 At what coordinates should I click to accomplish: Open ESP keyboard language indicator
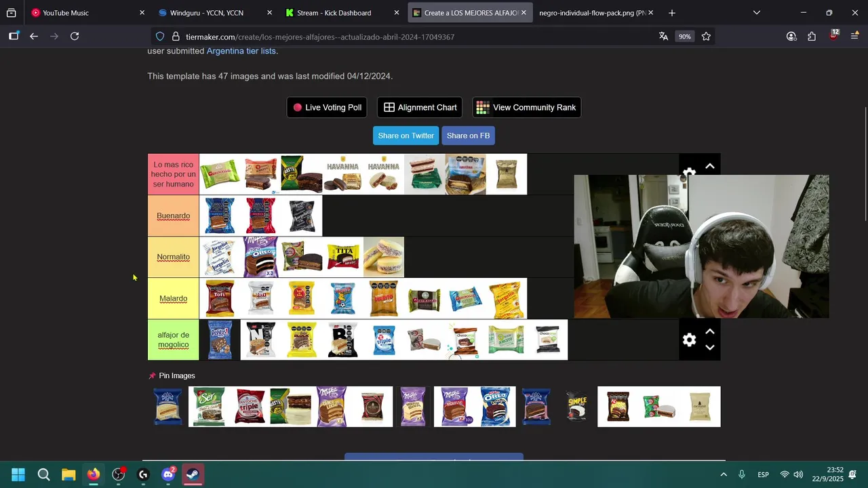[763, 474]
